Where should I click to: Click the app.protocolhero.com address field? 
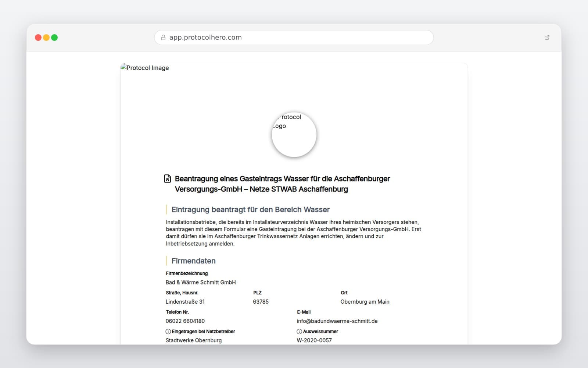[x=294, y=38]
